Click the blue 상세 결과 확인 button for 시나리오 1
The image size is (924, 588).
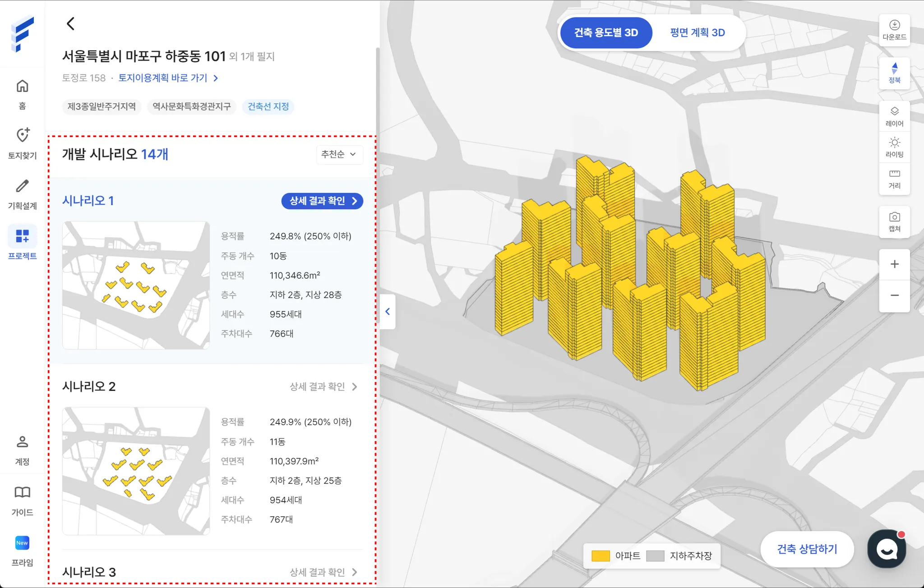322,201
